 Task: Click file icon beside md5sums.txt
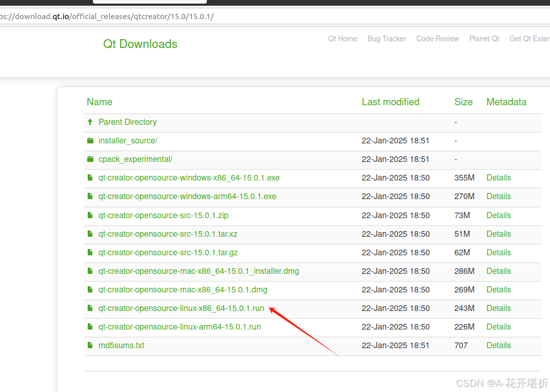coord(90,345)
